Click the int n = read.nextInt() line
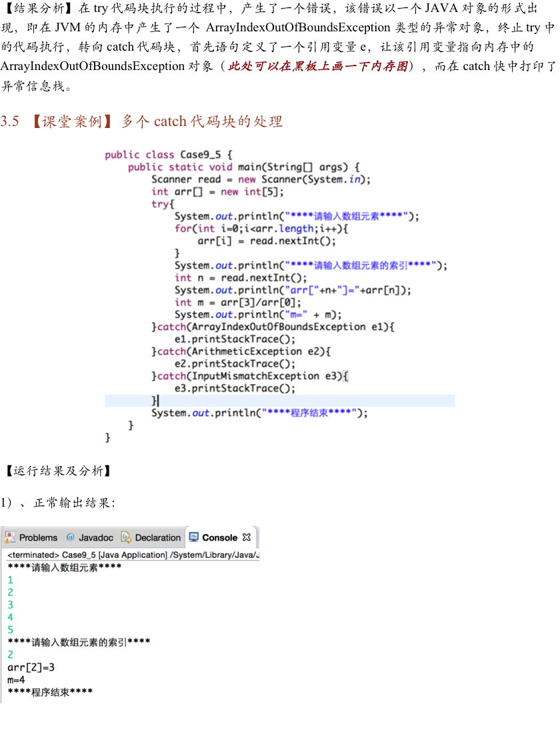560x750 pixels. [x=241, y=278]
